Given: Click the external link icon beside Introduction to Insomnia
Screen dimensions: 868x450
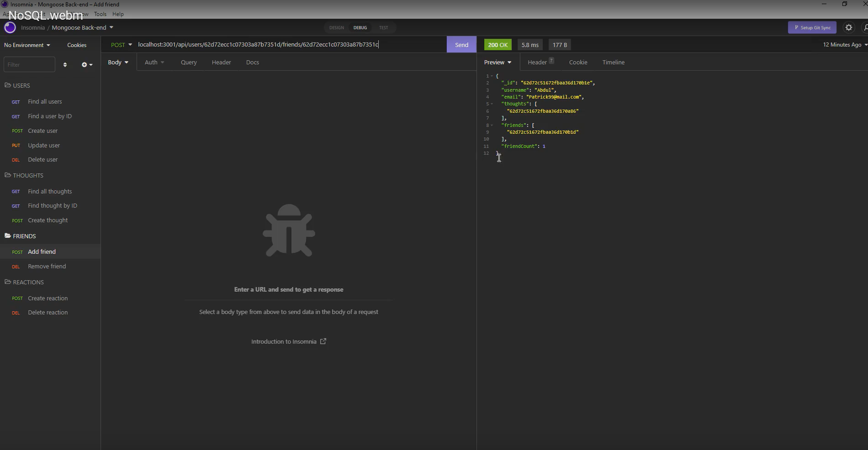Looking at the screenshot, I should (x=323, y=341).
